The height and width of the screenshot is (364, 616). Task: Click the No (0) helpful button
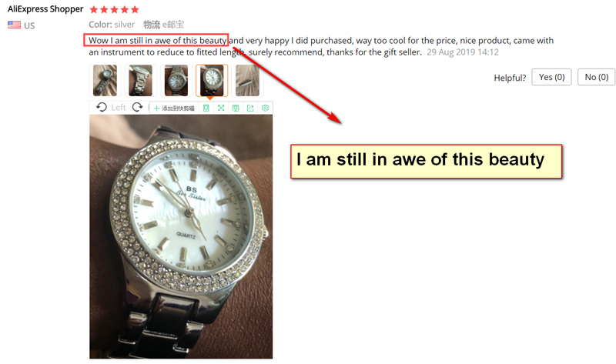click(x=596, y=77)
